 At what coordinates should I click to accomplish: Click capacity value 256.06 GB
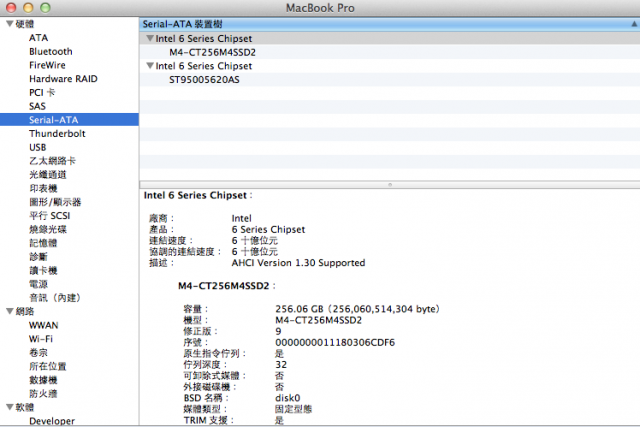(x=357, y=309)
